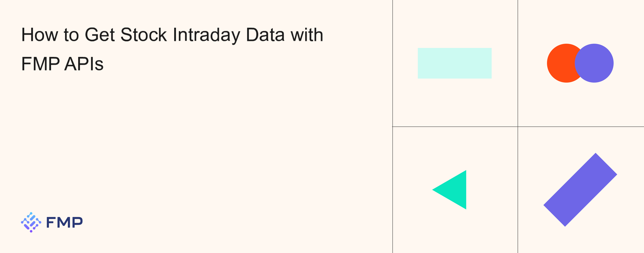Click the purple diagonal rectangle shape
Image resolution: width=644 pixels, height=253 pixels.
pos(580,190)
